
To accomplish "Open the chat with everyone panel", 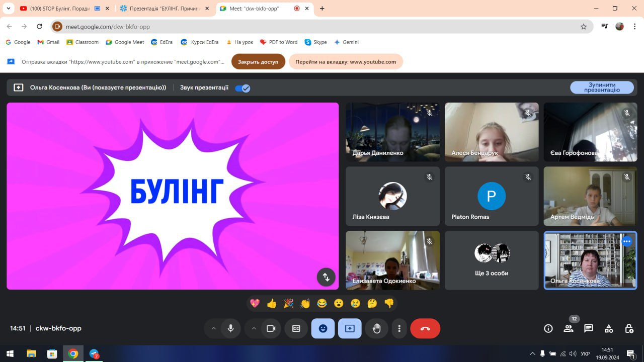I will click(588, 328).
